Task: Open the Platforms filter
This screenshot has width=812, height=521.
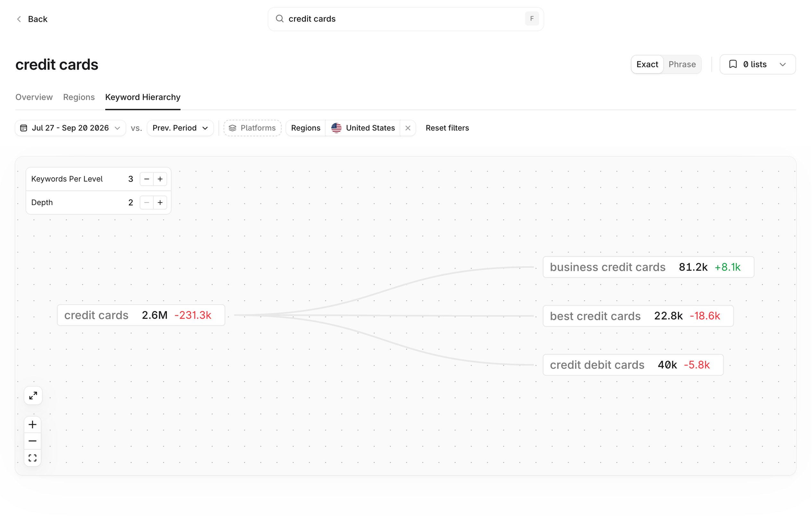Action: 252,128
